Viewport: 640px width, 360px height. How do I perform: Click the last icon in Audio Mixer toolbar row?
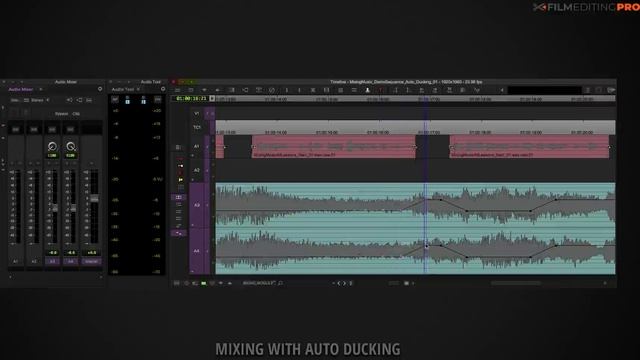click(x=89, y=100)
